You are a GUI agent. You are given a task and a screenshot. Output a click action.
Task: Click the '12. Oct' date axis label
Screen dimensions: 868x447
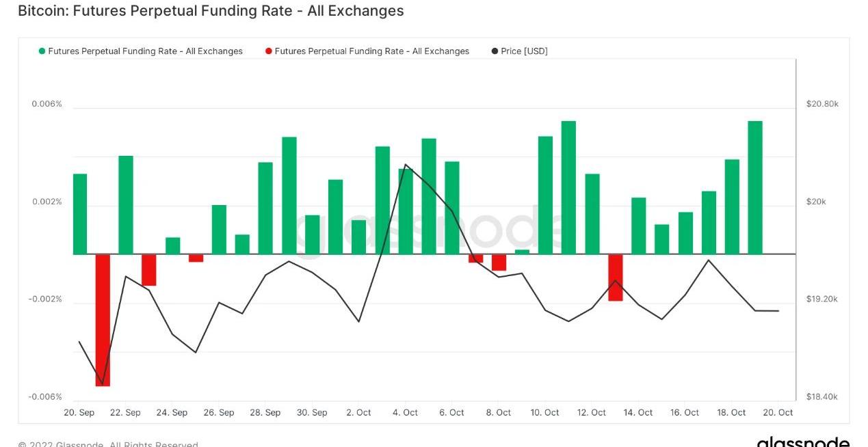click(x=592, y=413)
